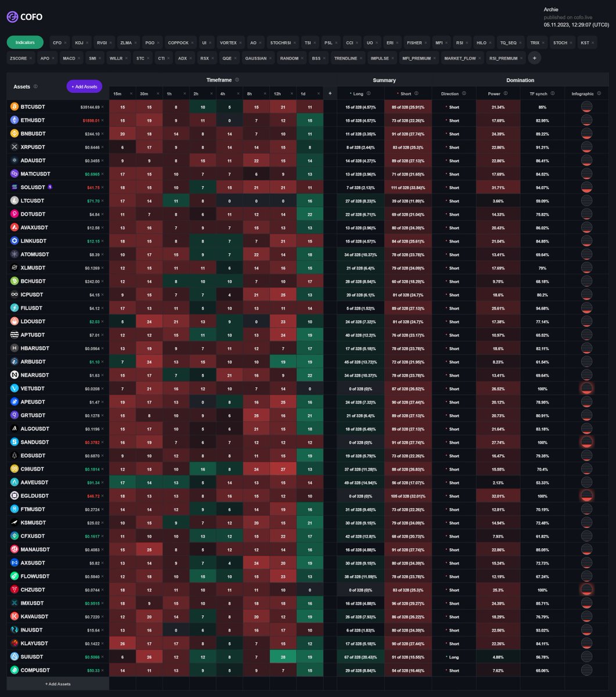Click the EGLDUSDT price $46.72
Screen dimensions: 616x697
click(94, 496)
